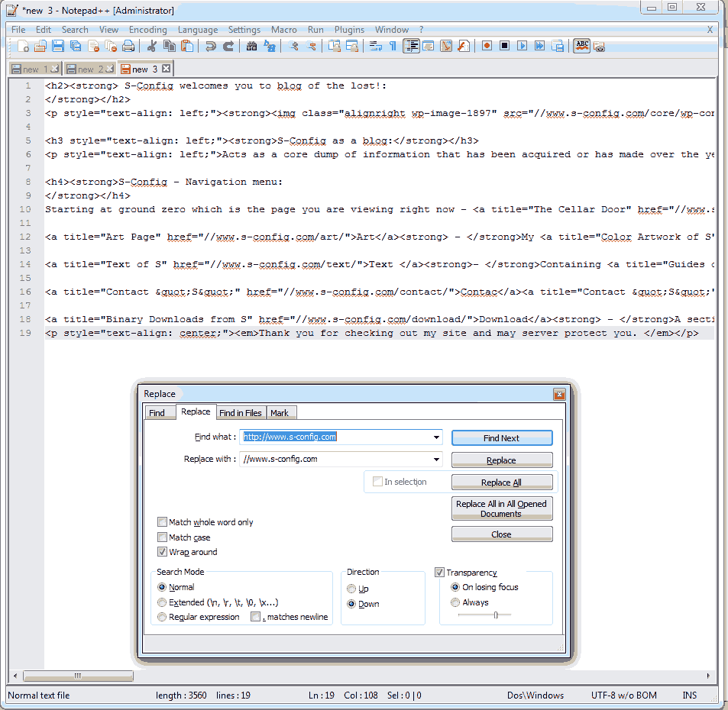Toggle the Word Wrap toolbar icon
The height and width of the screenshot is (710, 728).
click(375, 46)
